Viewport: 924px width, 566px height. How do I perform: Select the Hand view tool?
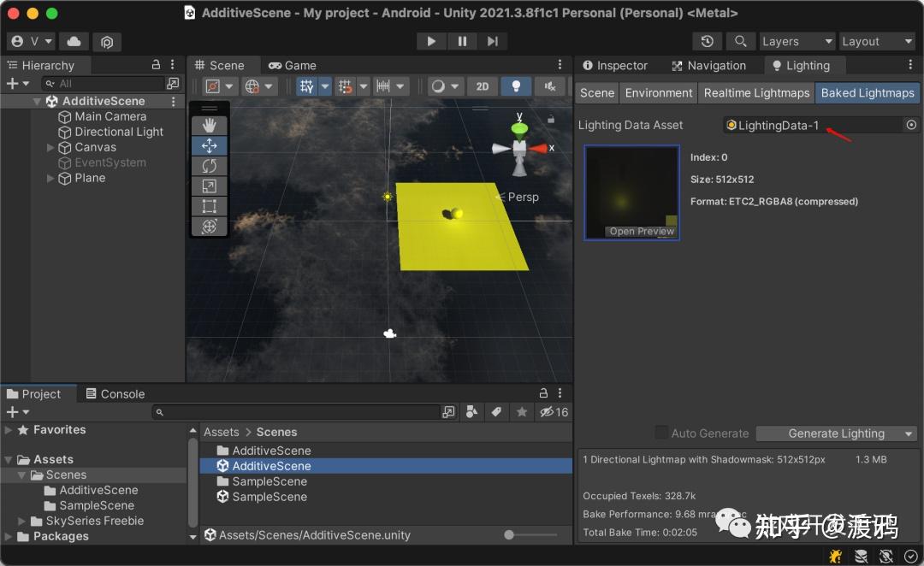click(x=210, y=126)
